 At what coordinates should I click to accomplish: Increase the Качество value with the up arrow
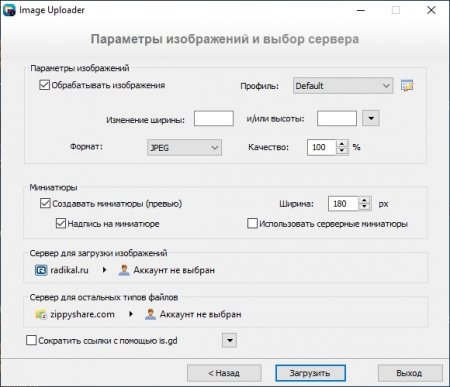342,144
